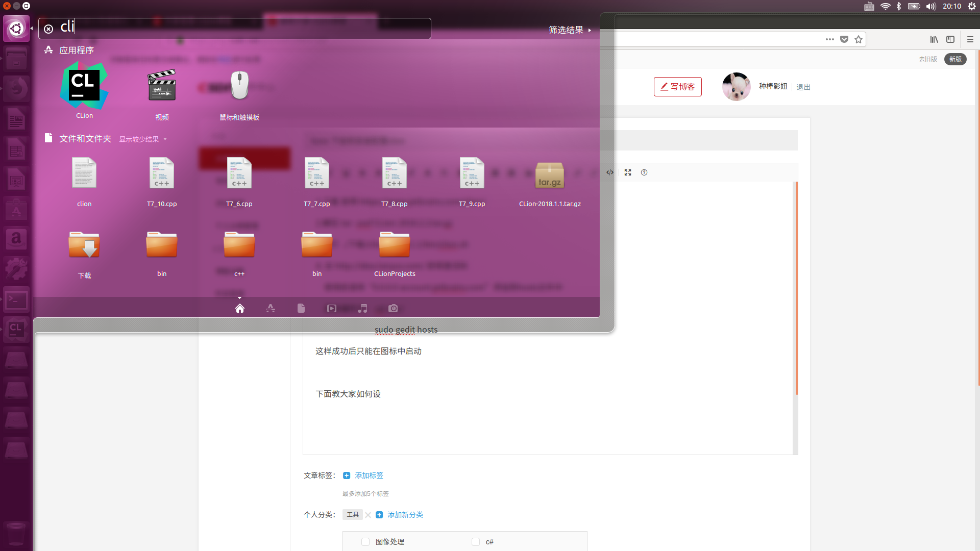Remove the 工具 category tag
Screen dimensions: 980x551
[368, 515]
